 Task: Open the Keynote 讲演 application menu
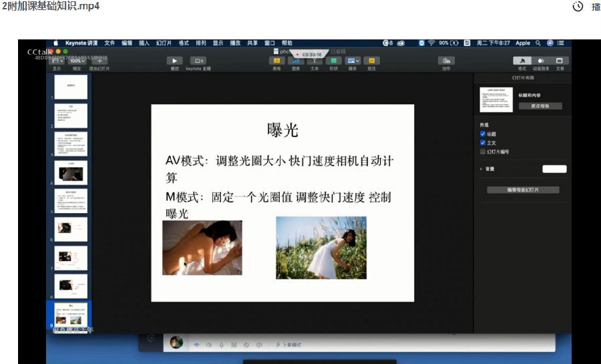81,43
